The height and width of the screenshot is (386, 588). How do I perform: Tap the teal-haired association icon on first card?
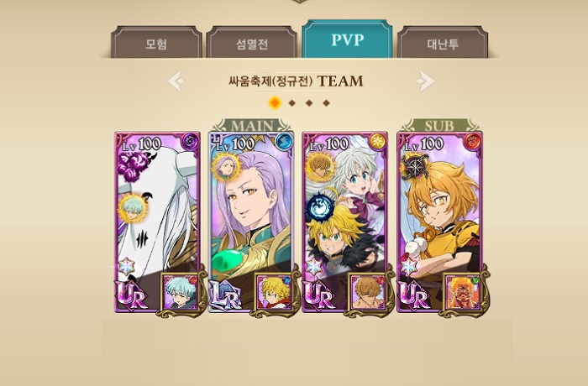tap(181, 293)
